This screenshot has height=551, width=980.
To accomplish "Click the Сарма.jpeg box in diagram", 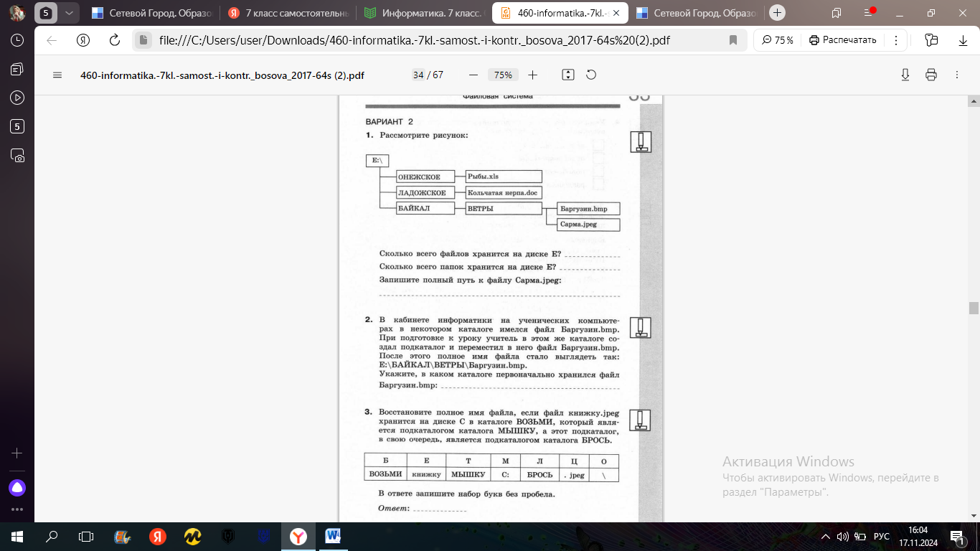I will [588, 225].
